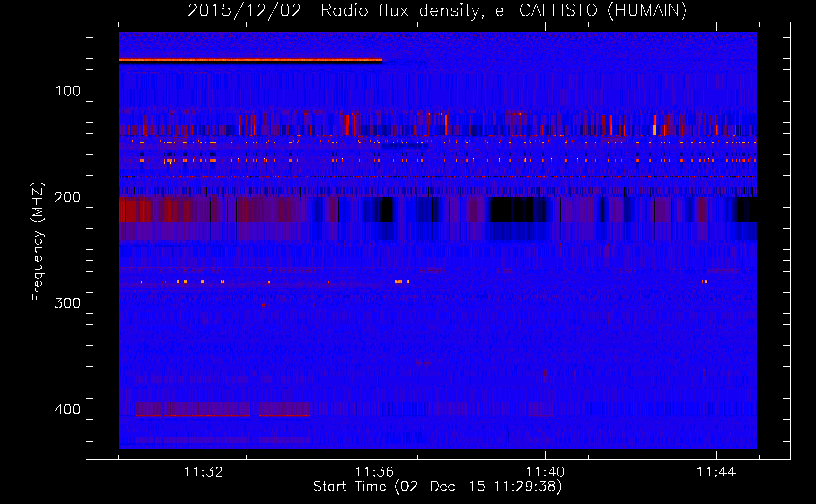This screenshot has height=504, width=816.
Task: Click the dark red band near 400 MHz
Action: coord(222,409)
